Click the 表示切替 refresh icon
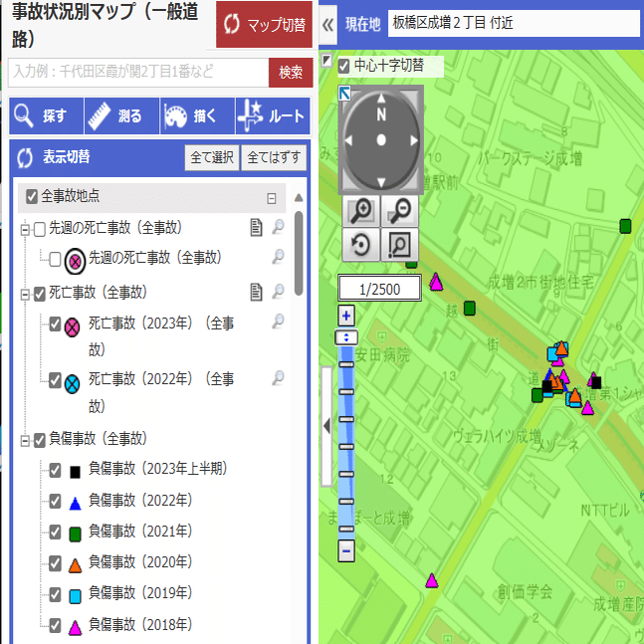 [25, 158]
